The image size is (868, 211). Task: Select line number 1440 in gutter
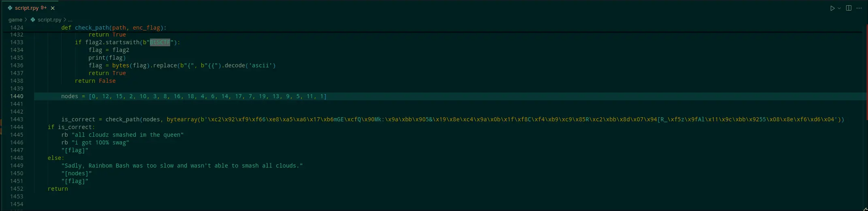[x=17, y=96]
